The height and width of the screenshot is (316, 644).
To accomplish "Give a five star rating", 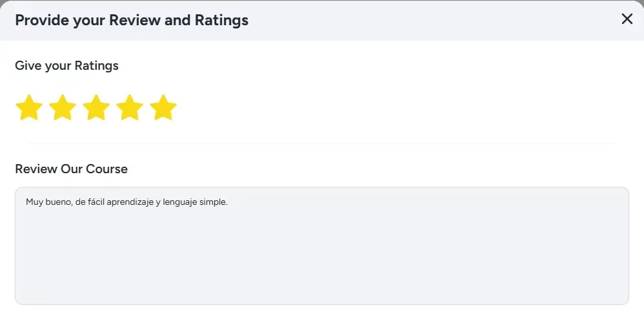I will tap(163, 108).
